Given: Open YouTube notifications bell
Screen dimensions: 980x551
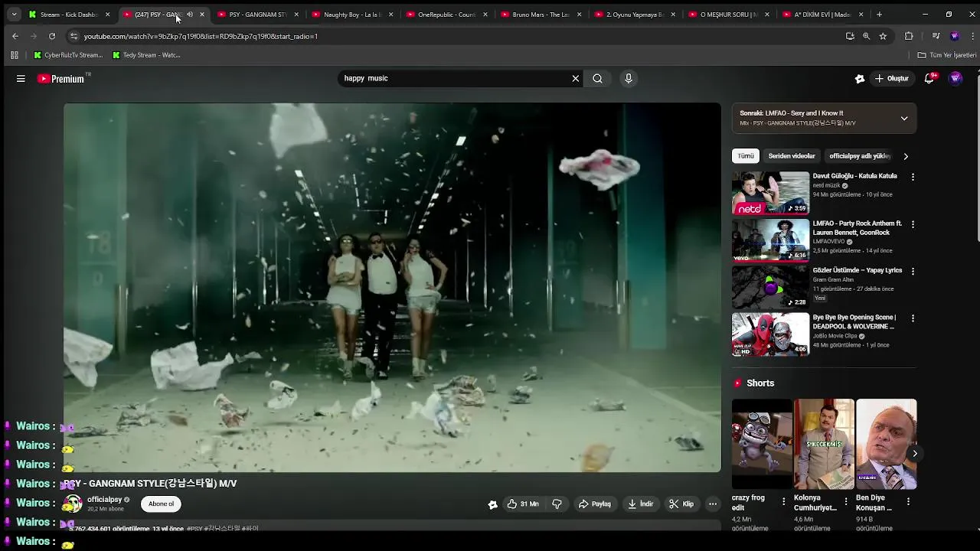Looking at the screenshot, I should pos(929,78).
